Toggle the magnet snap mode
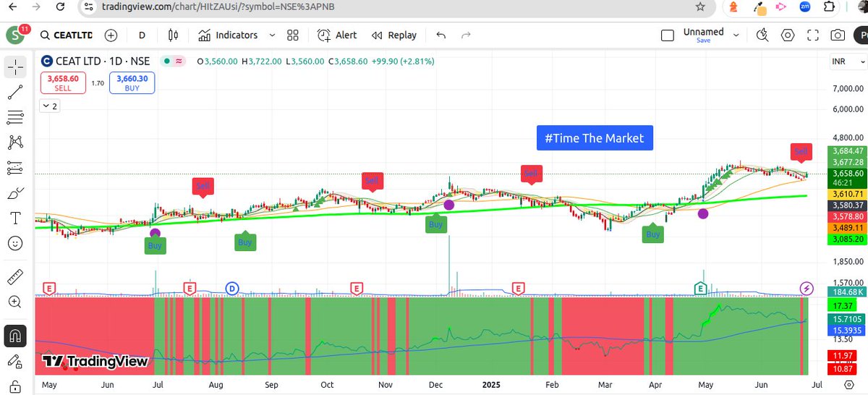Screen dimensions: 868x395 (x=15, y=335)
